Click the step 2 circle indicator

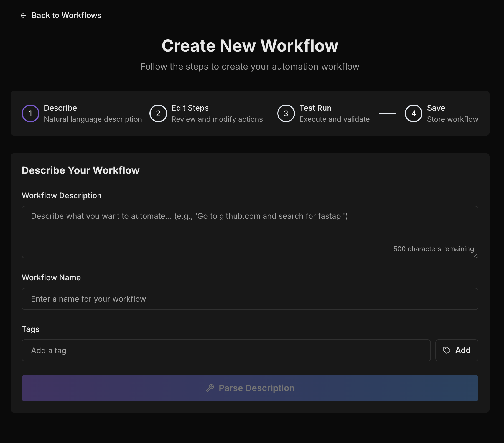tap(158, 113)
